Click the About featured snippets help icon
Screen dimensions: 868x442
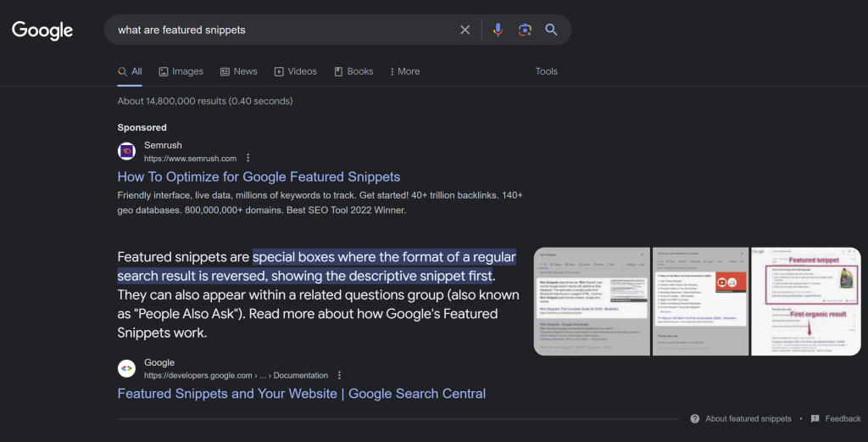point(695,418)
